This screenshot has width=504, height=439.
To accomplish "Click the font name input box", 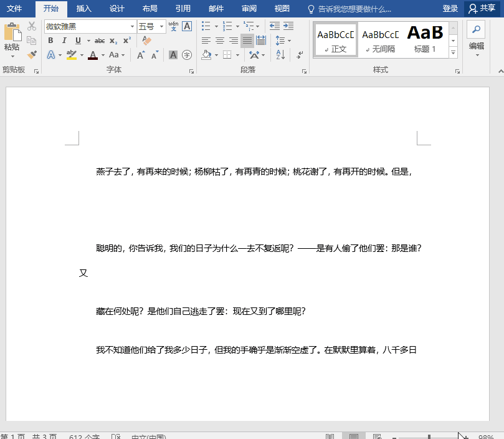I will [x=87, y=26].
